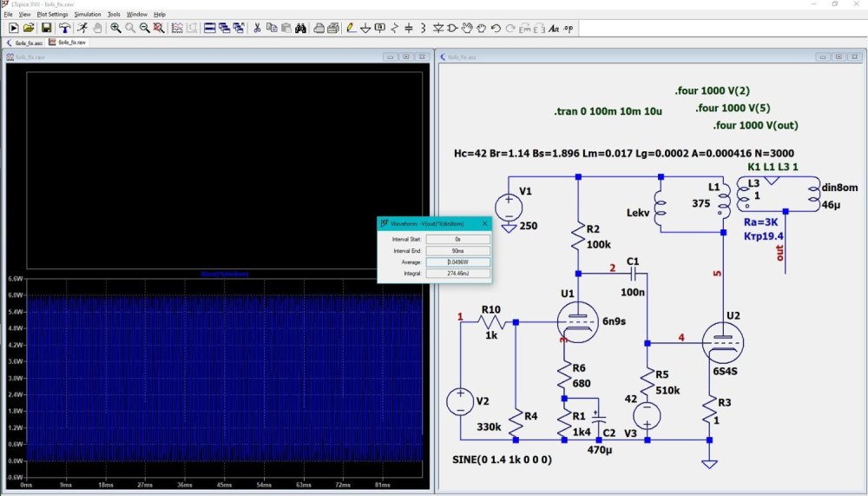Click the Save disk icon
This screenshot has width=868, height=496.
46,28
